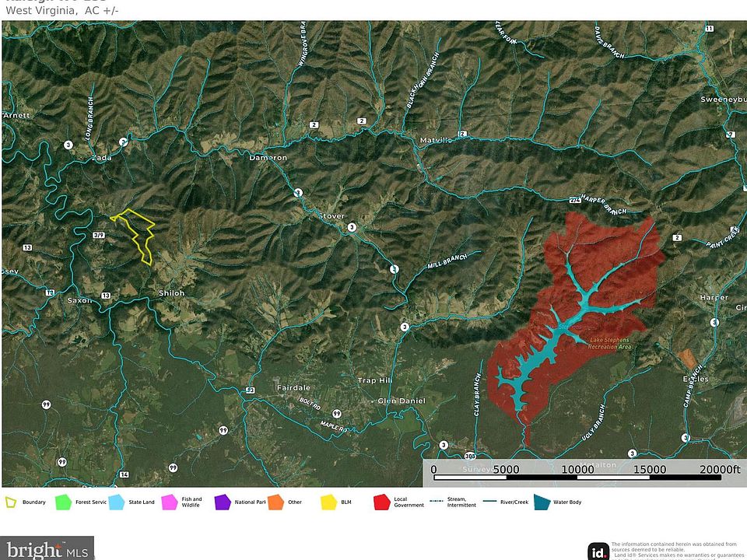Click the Bolt Rd road label

tap(310, 404)
